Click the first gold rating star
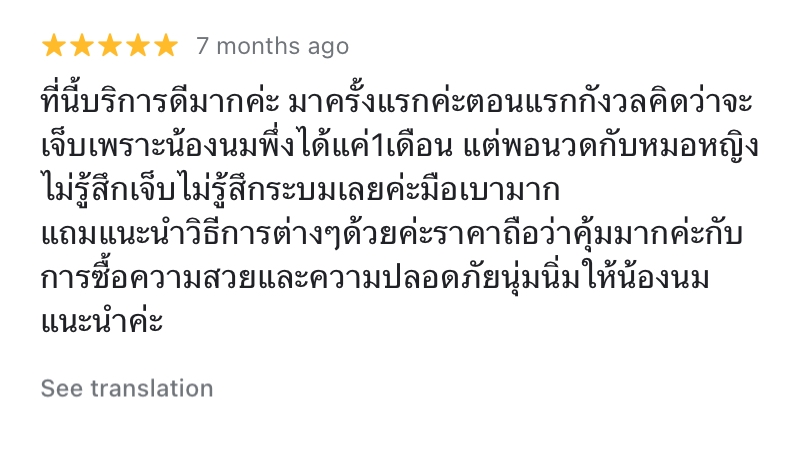This screenshot has width=806, height=463. (54, 46)
